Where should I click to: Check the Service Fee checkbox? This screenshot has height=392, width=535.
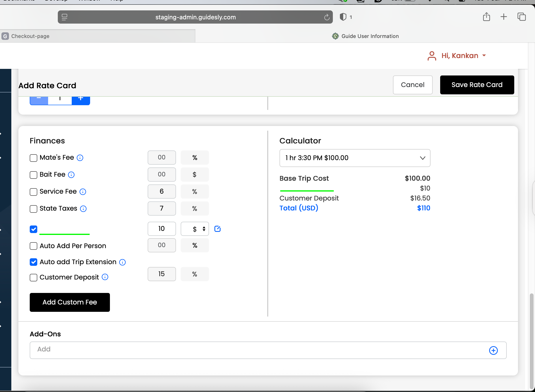(x=33, y=192)
